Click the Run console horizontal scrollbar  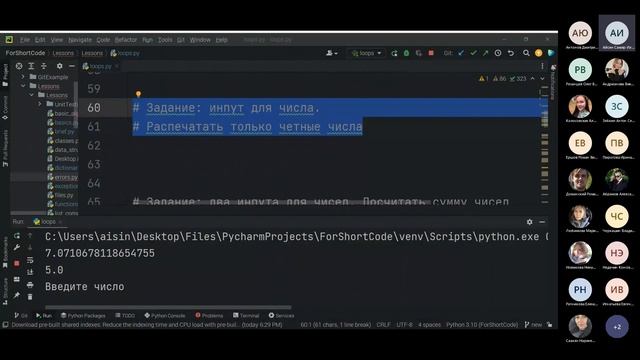coord(168,307)
